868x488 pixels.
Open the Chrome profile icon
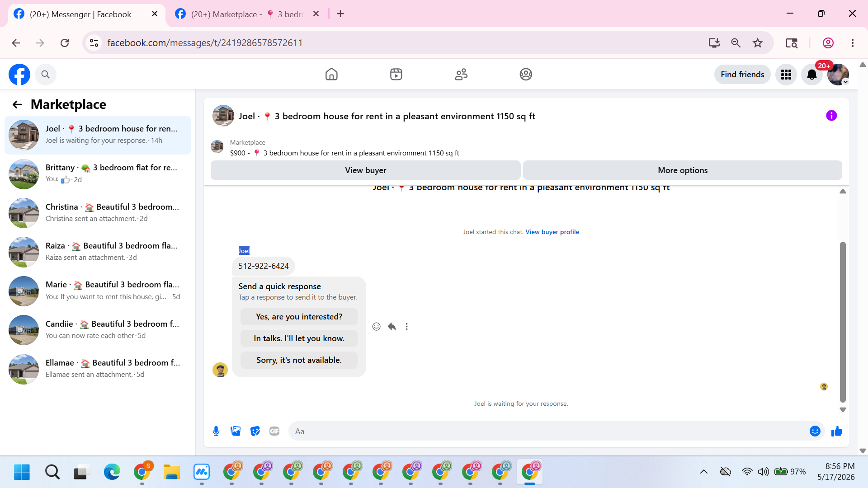pyautogui.click(x=828, y=43)
